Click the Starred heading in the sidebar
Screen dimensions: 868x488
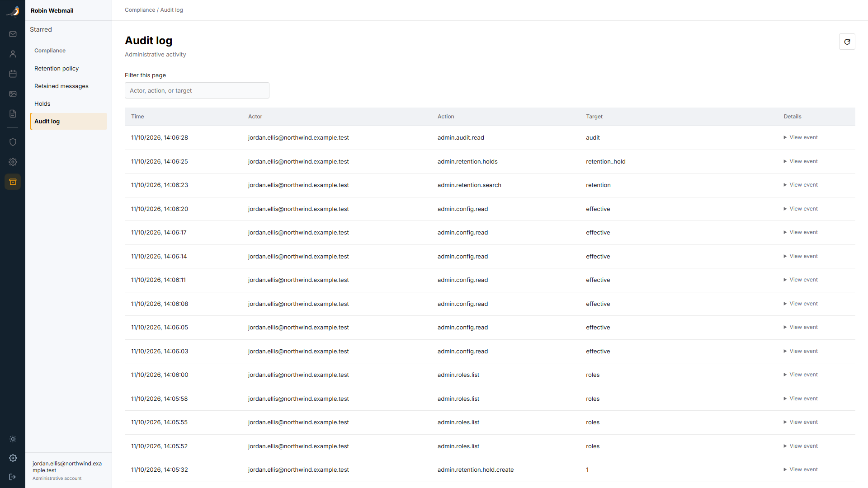41,29
